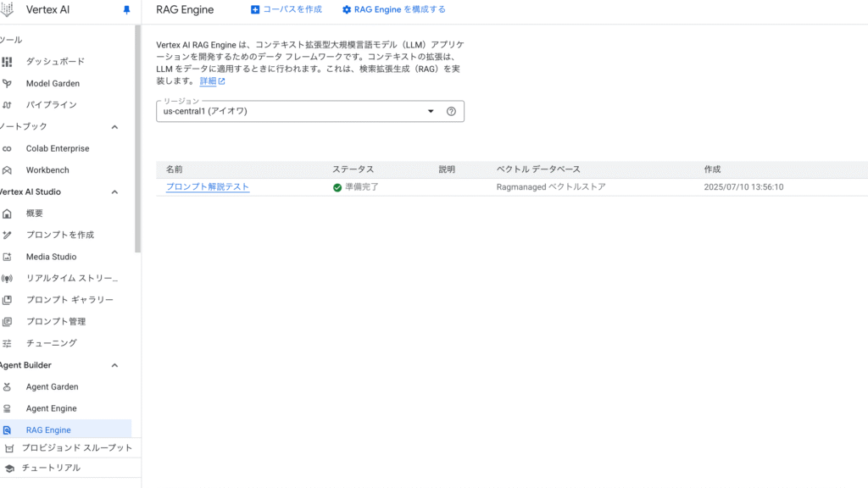Open プロビジョンド スループット page
This screenshot has height=488, width=868.
coord(77,447)
